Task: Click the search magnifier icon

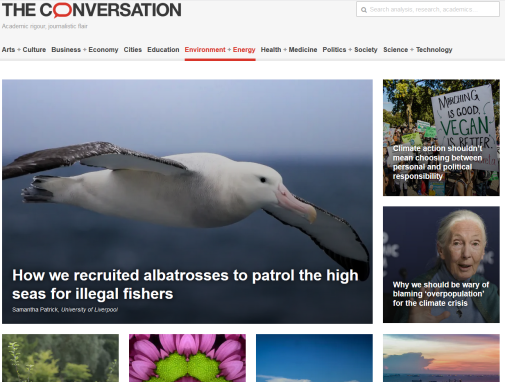Action: pyautogui.click(x=364, y=10)
